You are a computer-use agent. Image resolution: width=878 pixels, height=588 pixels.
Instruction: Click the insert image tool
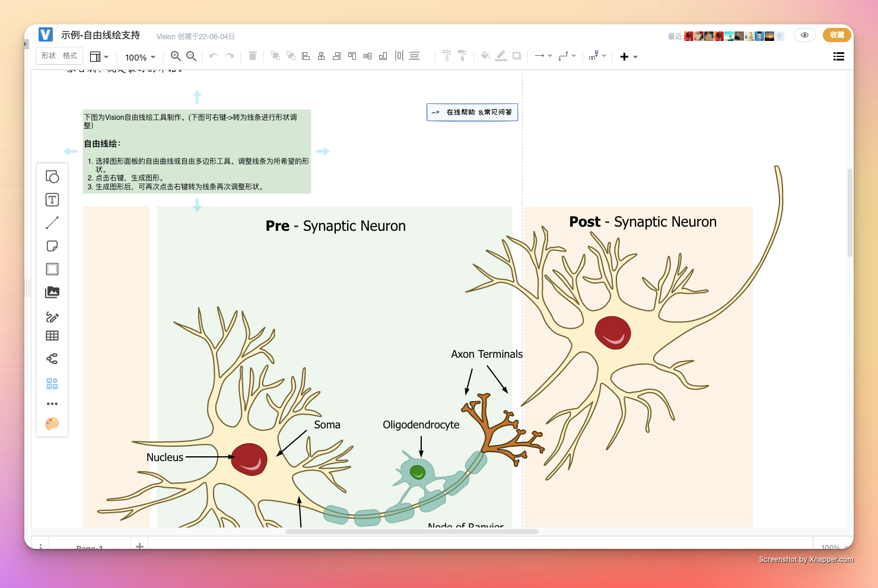click(x=52, y=292)
